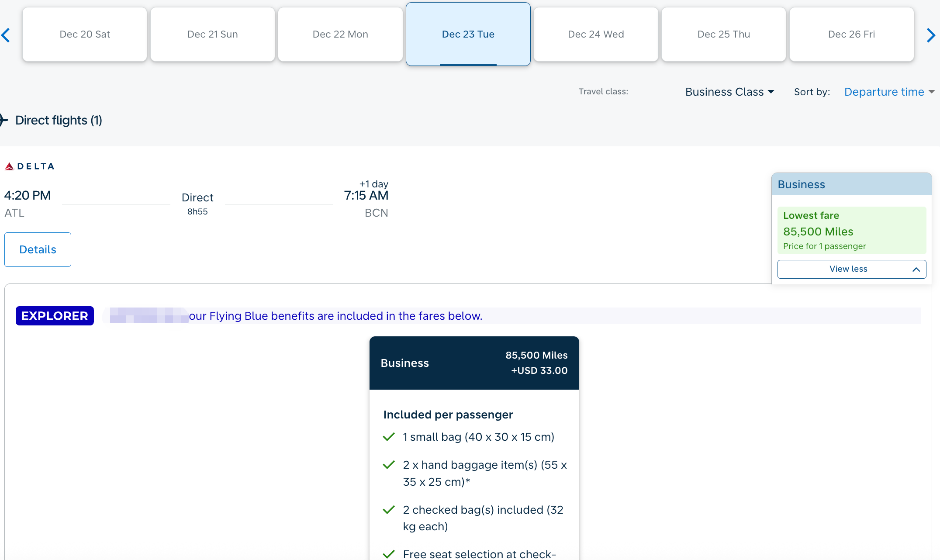Click the Travel class: label

pos(603,91)
